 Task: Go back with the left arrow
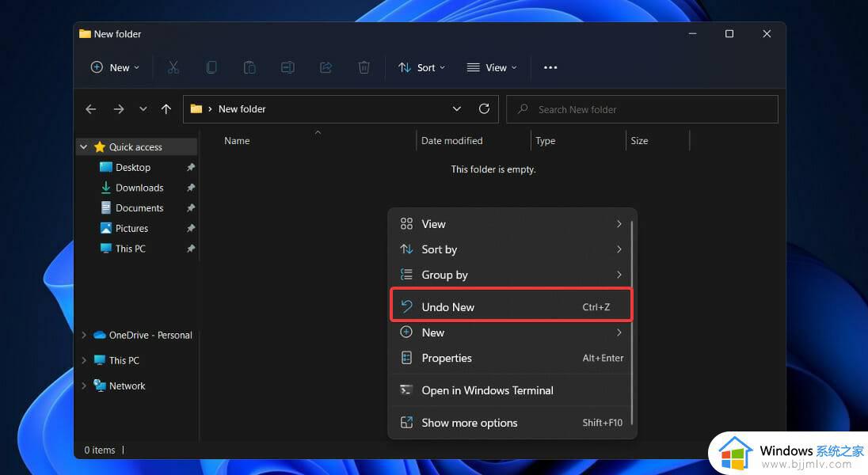[x=91, y=109]
